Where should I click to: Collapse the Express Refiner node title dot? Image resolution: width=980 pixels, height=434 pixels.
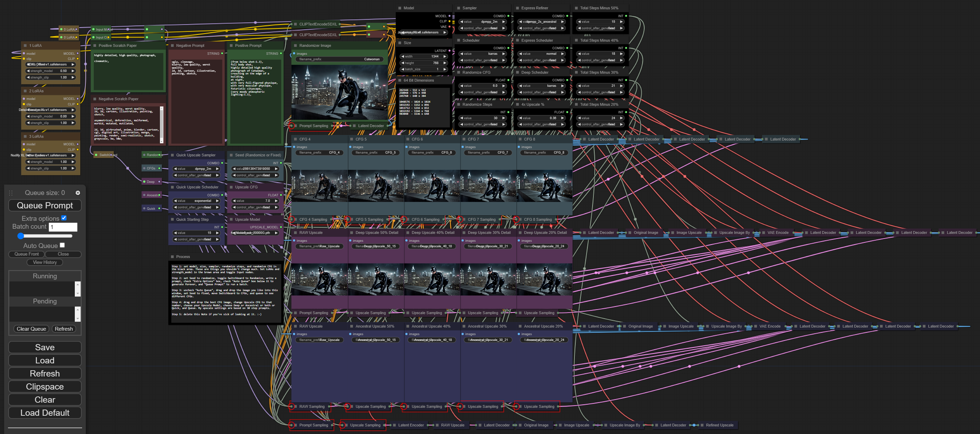point(517,8)
